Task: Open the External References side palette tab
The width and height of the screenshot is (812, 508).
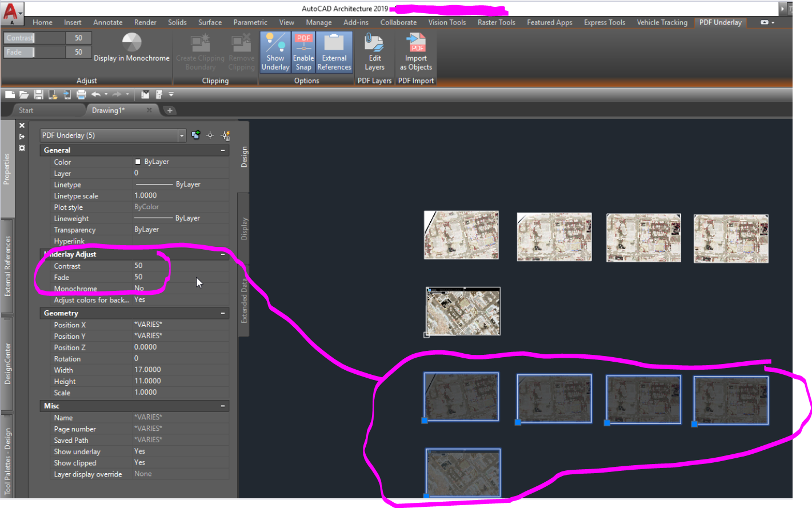Action: (x=7, y=266)
